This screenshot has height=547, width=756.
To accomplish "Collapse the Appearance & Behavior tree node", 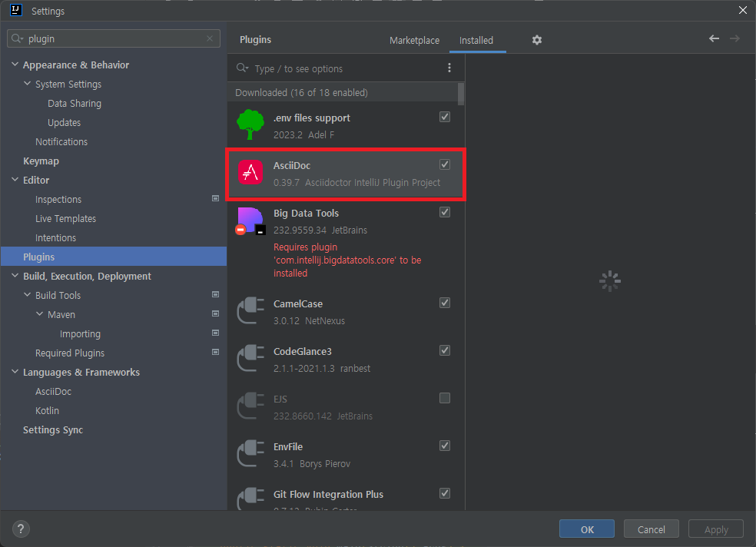I will [x=15, y=64].
